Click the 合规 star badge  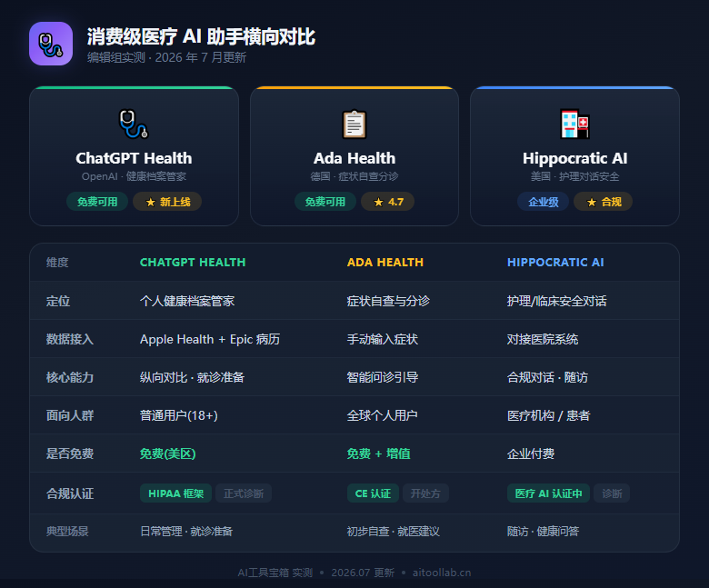pyautogui.click(x=604, y=202)
